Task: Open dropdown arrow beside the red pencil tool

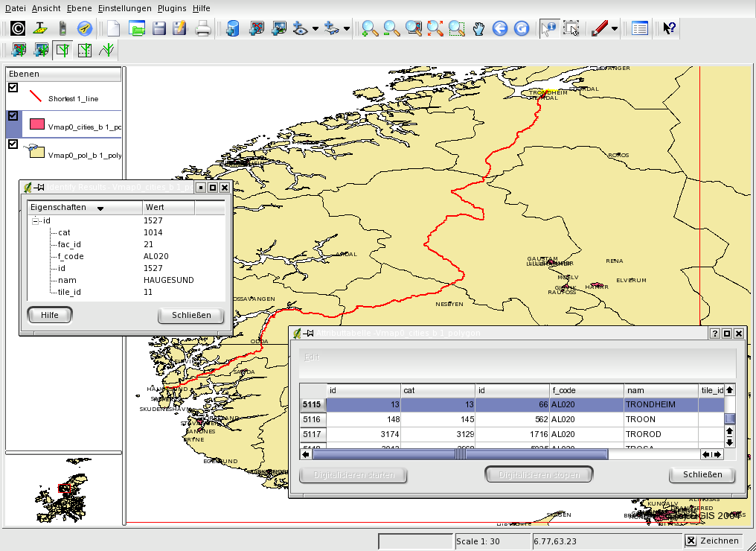Action: tap(615, 30)
